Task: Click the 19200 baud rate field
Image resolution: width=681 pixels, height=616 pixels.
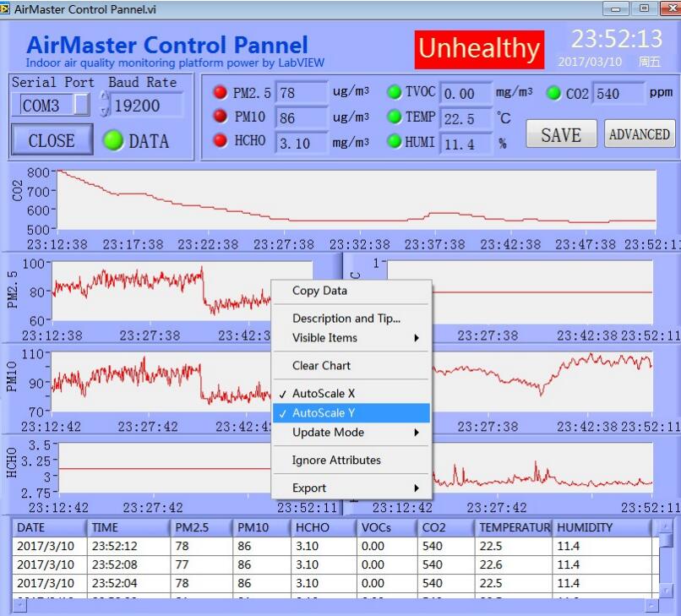Action: coord(146,105)
